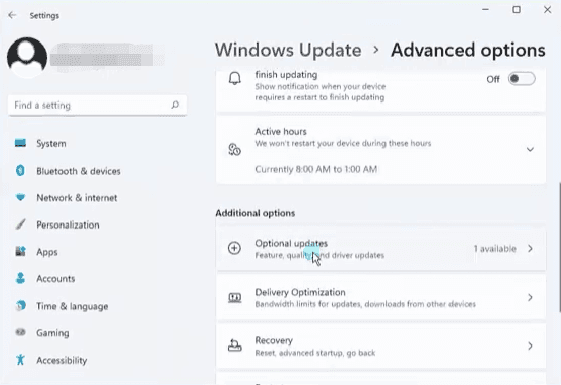
Task: Click the 'Advanced options' breadcrumb title
Action: pos(468,50)
